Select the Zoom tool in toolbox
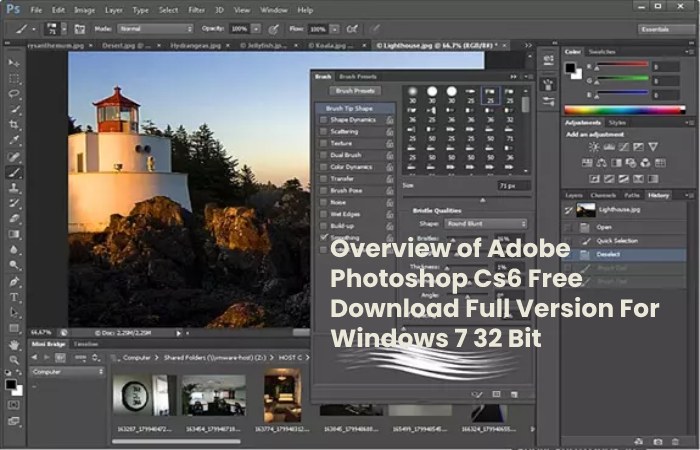This screenshot has height=450, width=700. [14, 360]
